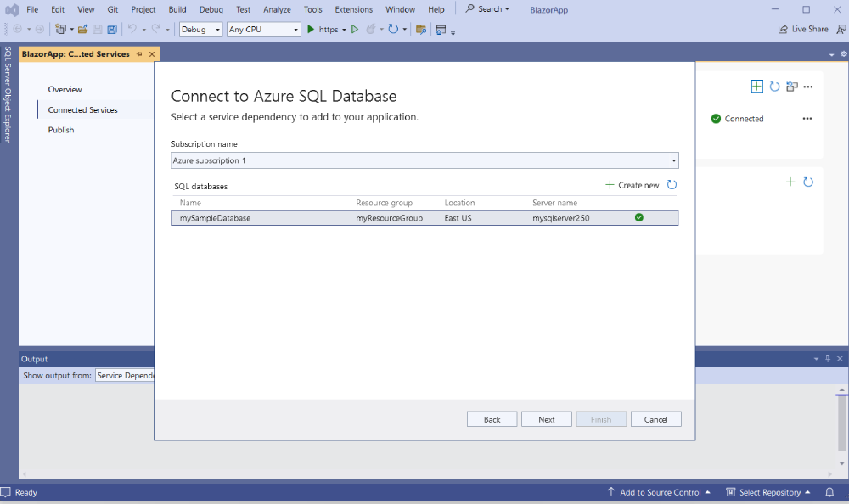Click Server name column header
This screenshot has width=849, height=504.
tap(554, 203)
